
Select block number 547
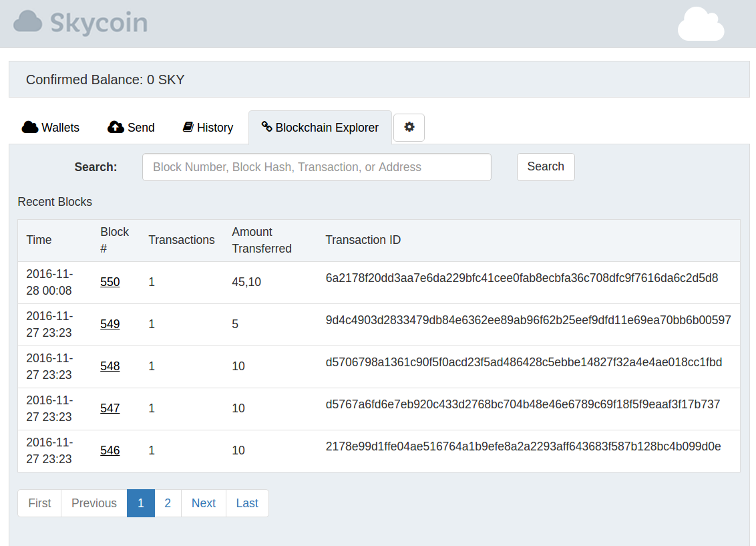click(110, 408)
